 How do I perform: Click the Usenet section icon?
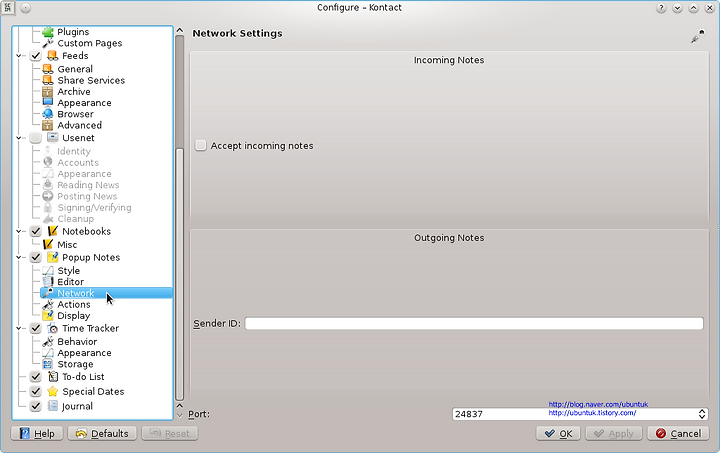[x=53, y=138]
